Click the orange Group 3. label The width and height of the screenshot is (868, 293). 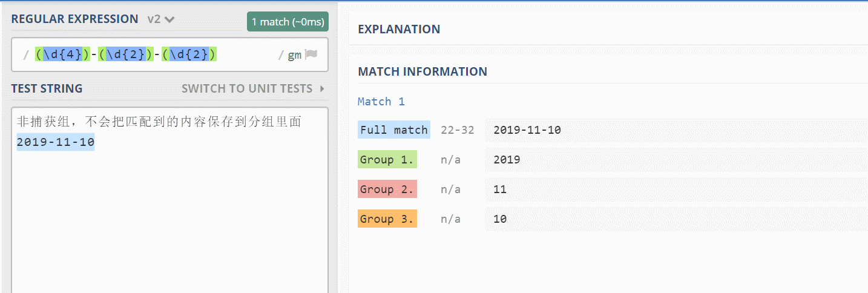[x=387, y=219]
